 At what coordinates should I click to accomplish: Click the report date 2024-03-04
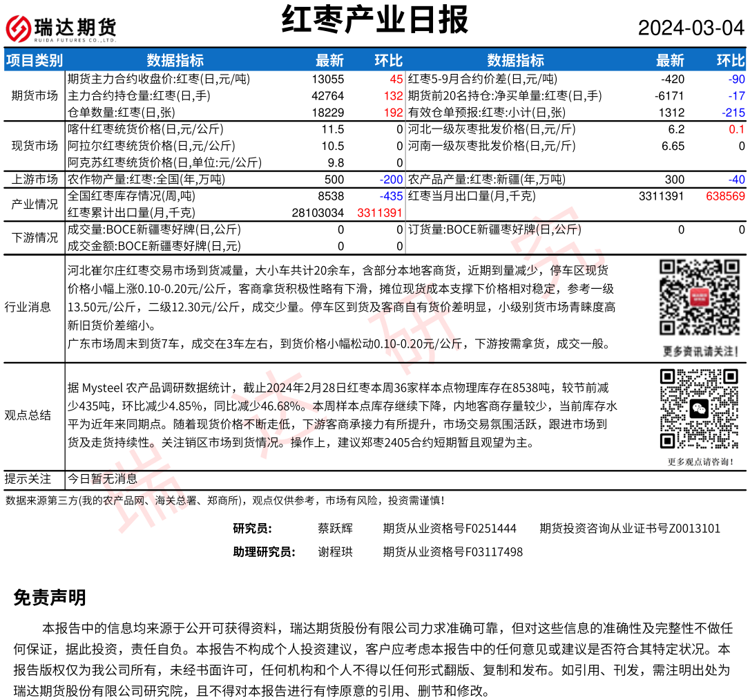pyautogui.click(x=691, y=28)
